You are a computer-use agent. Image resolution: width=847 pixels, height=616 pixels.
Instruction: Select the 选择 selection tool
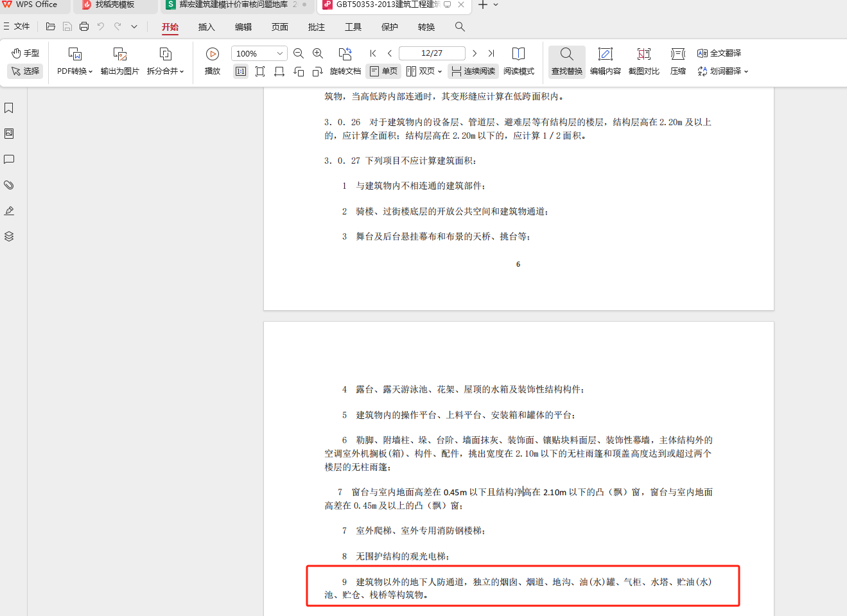[x=25, y=71]
